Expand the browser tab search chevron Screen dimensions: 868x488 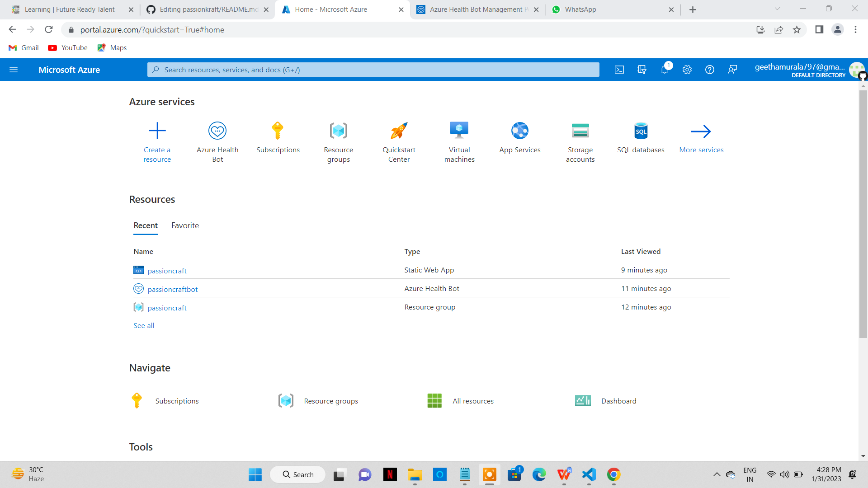click(x=777, y=9)
